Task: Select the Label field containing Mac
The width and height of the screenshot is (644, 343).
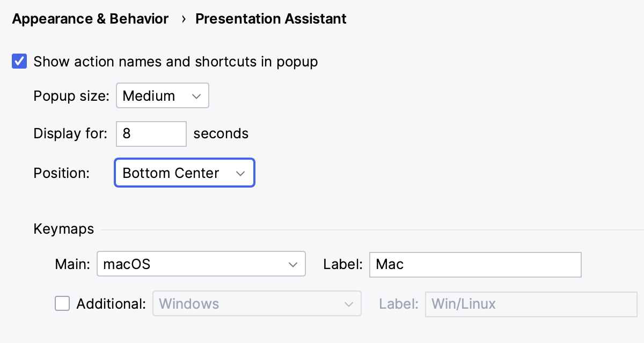Action: click(x=475, y=264)
